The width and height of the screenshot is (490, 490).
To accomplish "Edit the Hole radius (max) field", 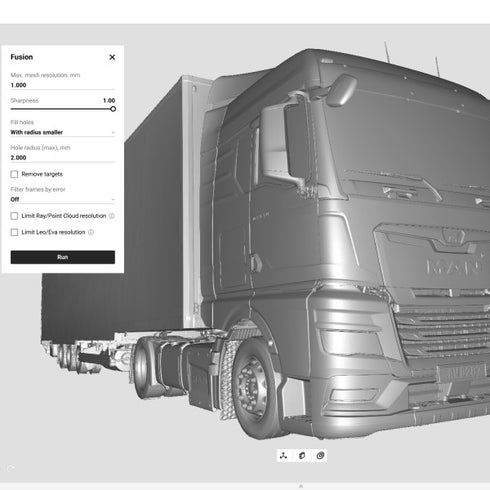I will tap(63, 158).
